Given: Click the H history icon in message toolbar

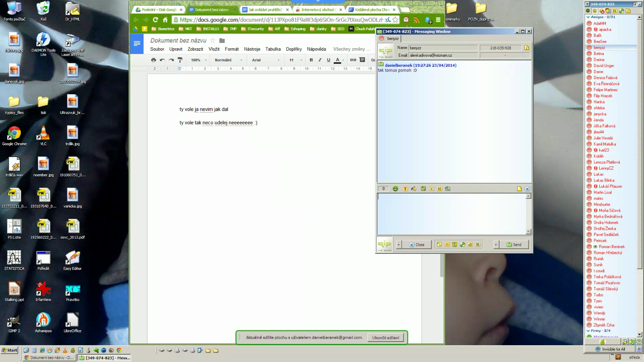Looking at the screenshot, I should tap(440, 189).
